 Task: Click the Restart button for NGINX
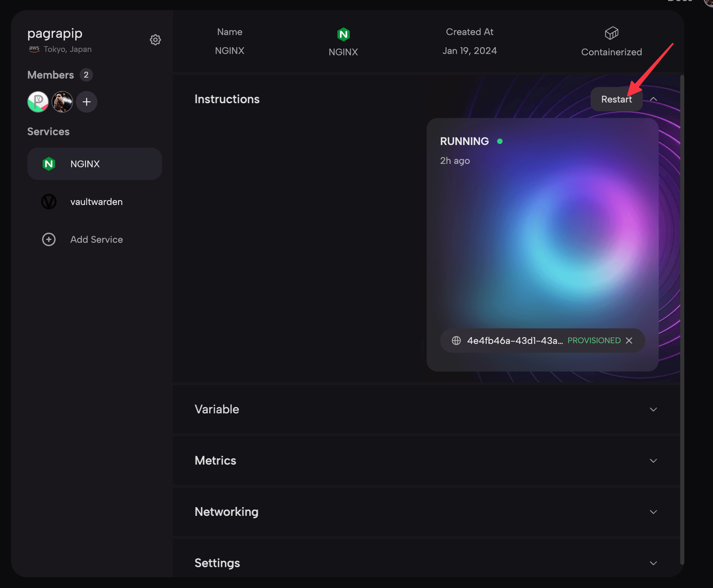[616, 99]
